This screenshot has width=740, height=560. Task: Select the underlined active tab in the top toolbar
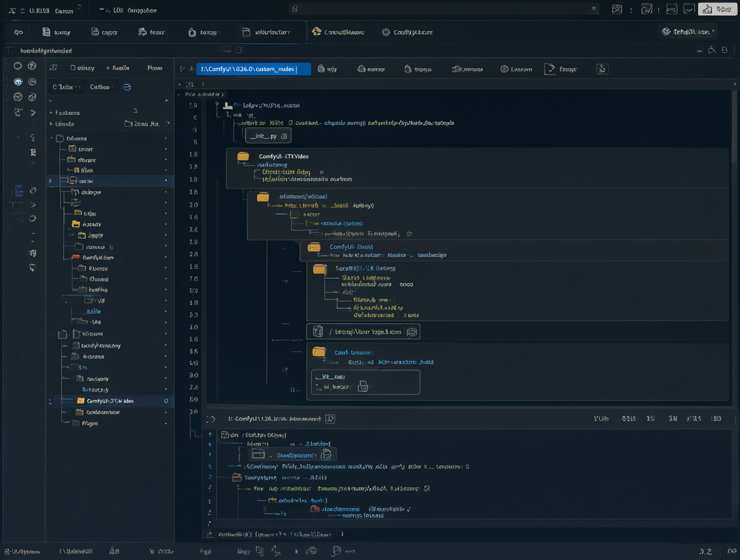(x=271, y=32)
